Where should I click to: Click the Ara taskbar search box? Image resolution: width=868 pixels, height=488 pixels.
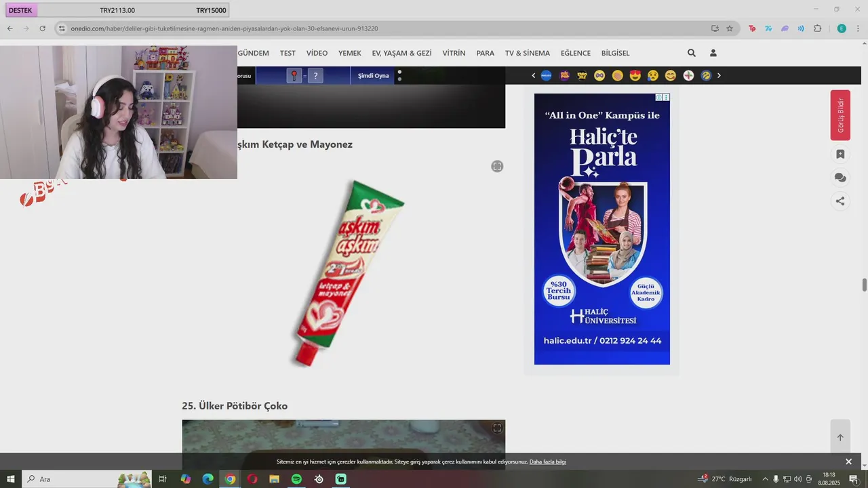tap(87, 479)
